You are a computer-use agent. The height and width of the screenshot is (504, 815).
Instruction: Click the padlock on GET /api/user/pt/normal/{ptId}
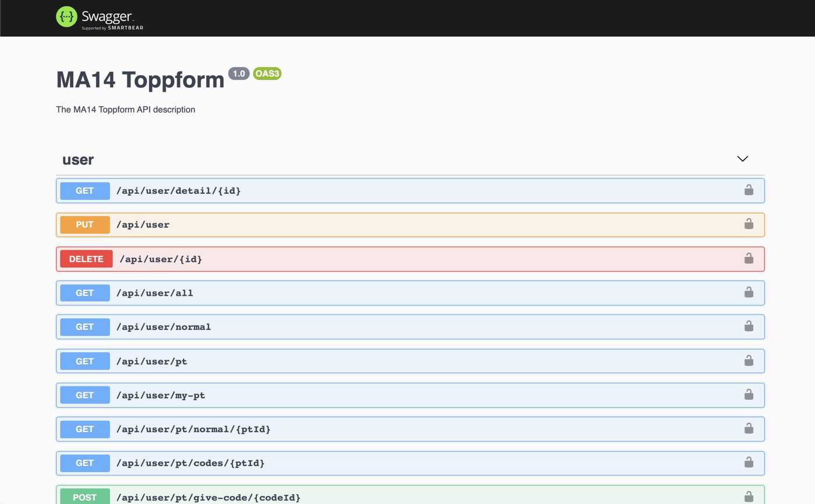[x=749, y=429]
